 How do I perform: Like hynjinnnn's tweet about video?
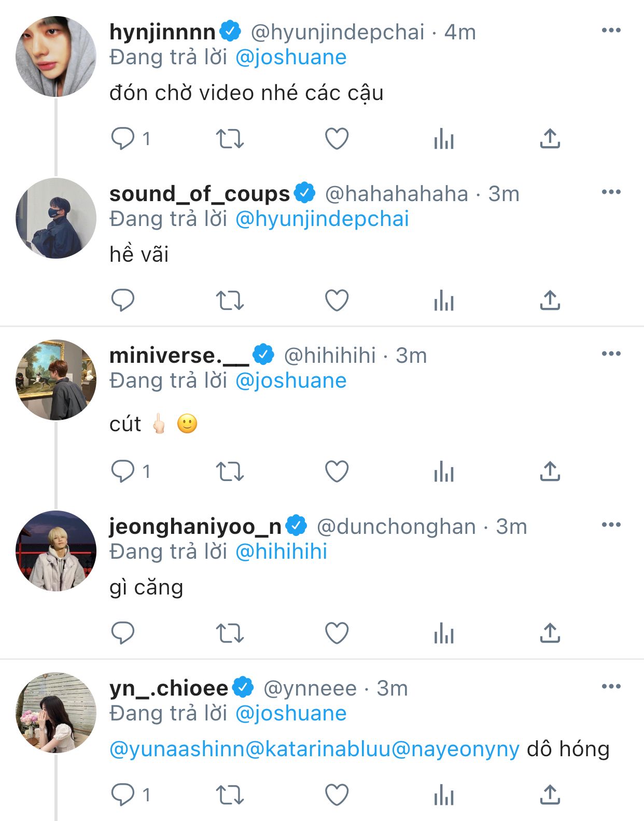[337, 138]
